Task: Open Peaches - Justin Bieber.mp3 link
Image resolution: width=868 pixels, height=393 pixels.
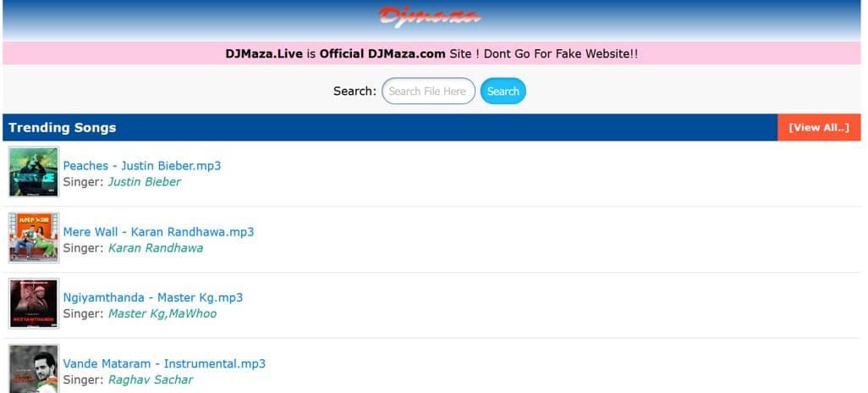Action: pyautogui.click(x=142, y=166)
